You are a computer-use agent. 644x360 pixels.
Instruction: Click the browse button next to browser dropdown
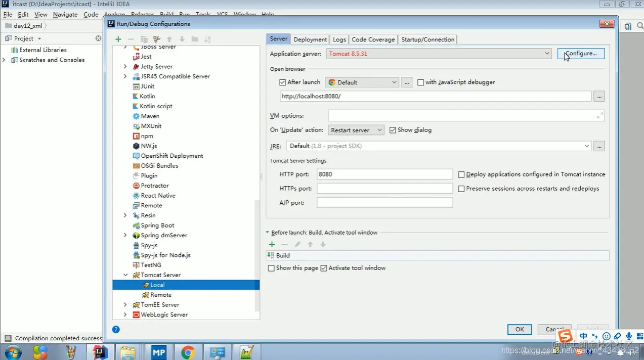point(407,82)
